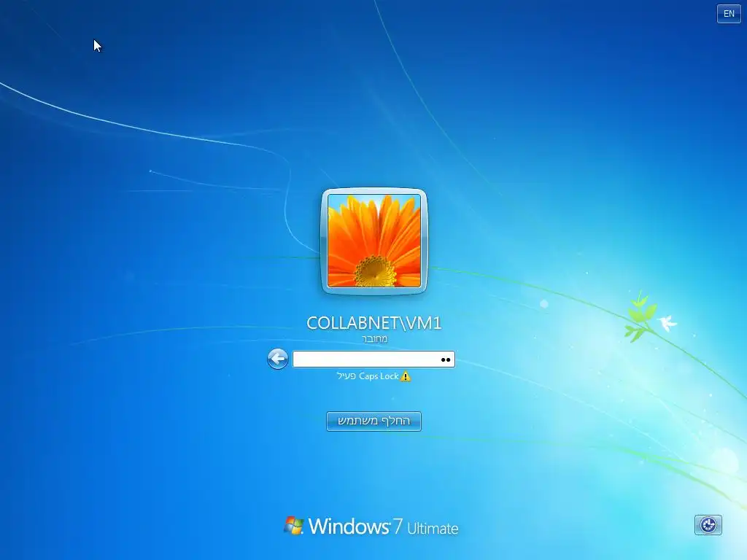Click the Caps Lock warning icon
The height and width of the screenshot is (560, 747).
[406, 376]
